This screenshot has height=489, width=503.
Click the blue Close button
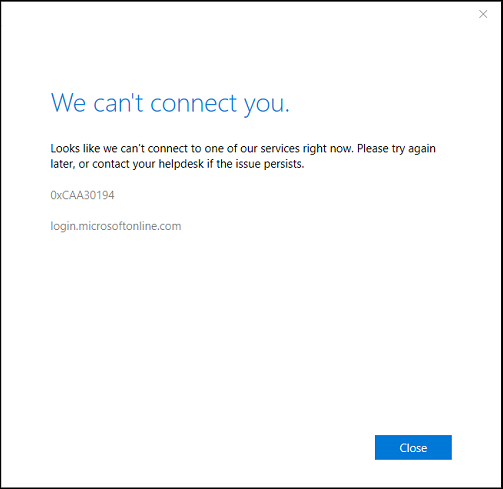point(413,447)
